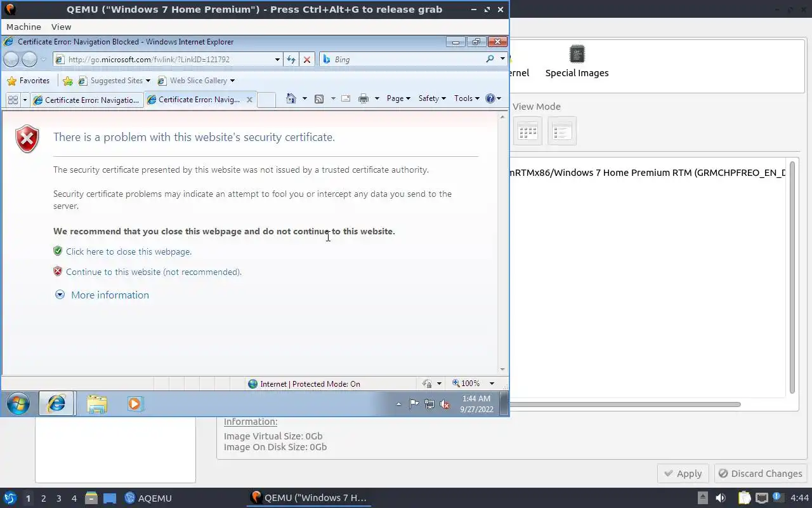Open the host file manager panel icon

click(91, 498)
